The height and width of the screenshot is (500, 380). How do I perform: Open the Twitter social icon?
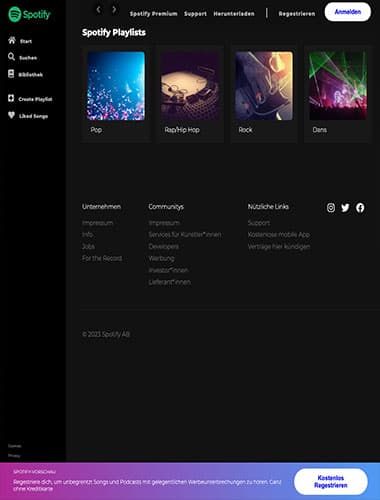point(345,208)
